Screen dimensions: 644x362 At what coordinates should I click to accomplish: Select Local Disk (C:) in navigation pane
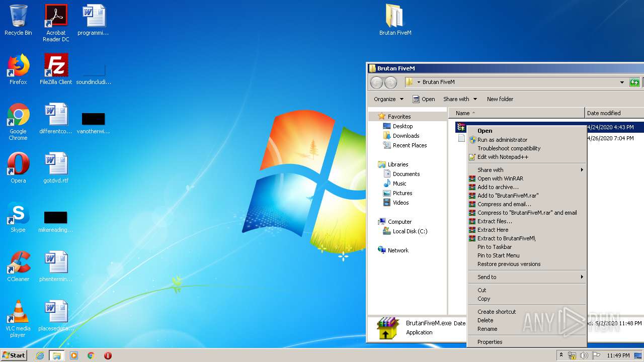405,231
